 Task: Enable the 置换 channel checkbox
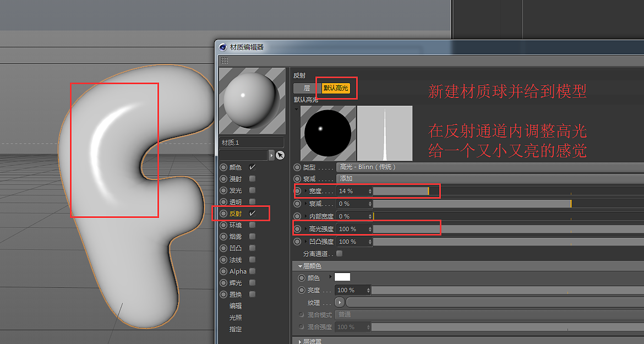252,294
